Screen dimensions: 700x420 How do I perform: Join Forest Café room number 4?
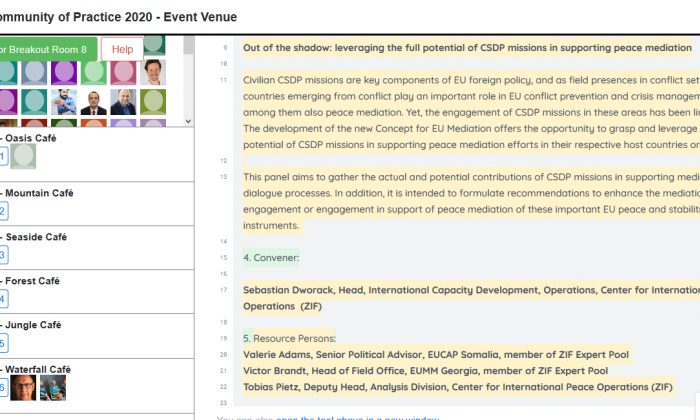(x=3, y=299)
